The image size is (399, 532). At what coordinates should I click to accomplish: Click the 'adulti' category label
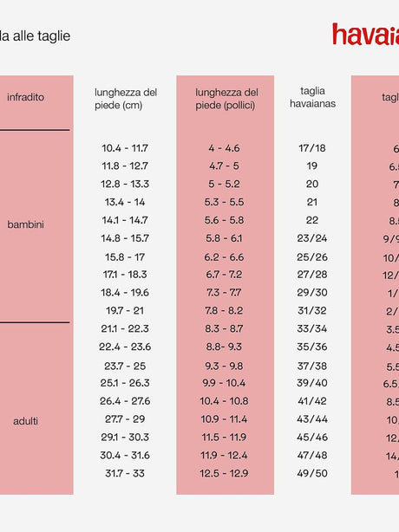[x=25, y=421]
